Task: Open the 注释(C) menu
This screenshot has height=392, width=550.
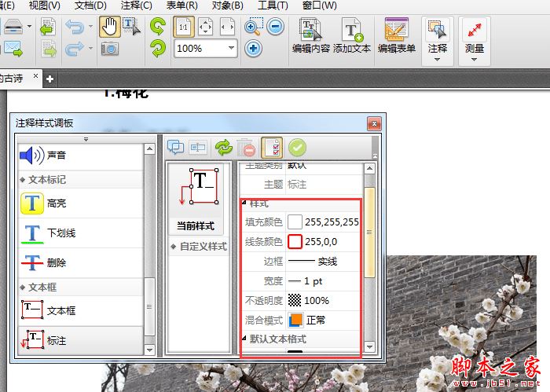Action: click(137, 5)
